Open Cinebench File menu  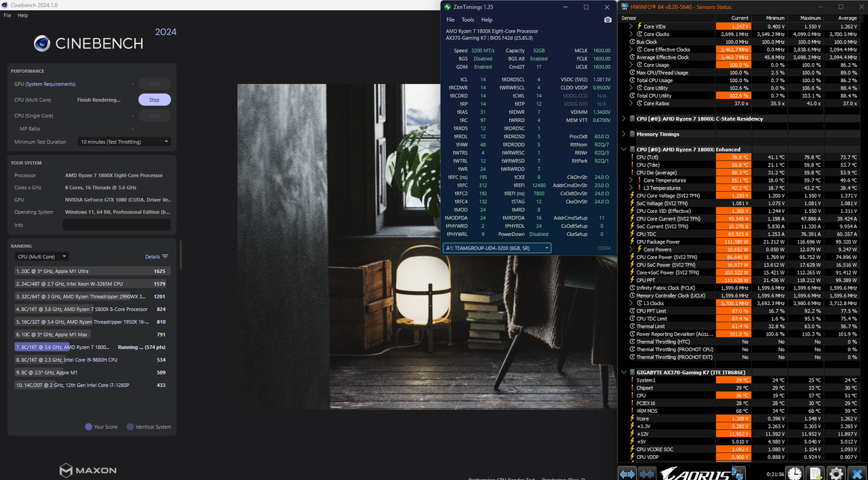(x=7, y=15)
